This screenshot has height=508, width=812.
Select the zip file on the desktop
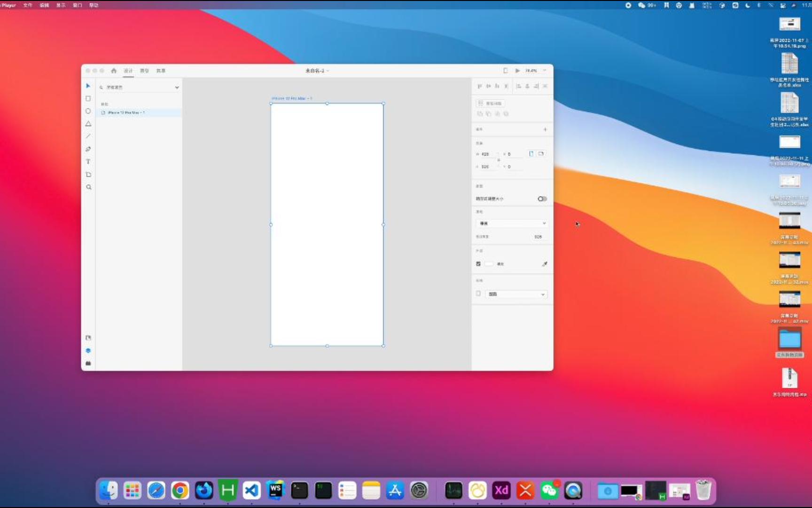(x=789, y=382)
